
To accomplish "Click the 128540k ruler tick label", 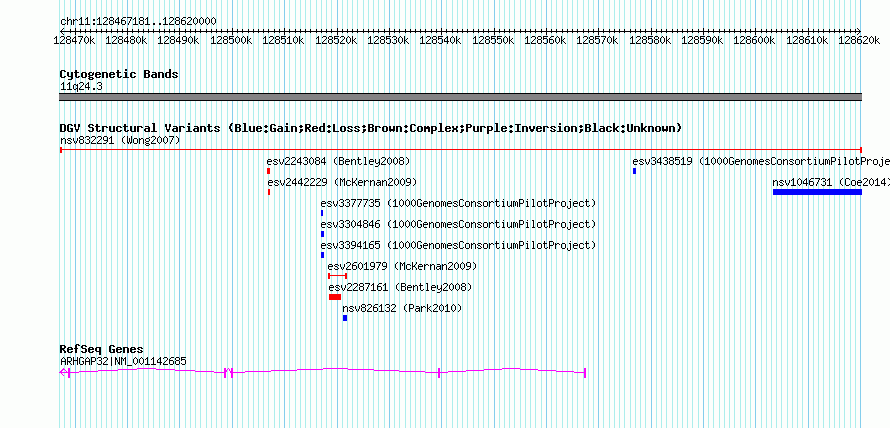I will (440, 40).
